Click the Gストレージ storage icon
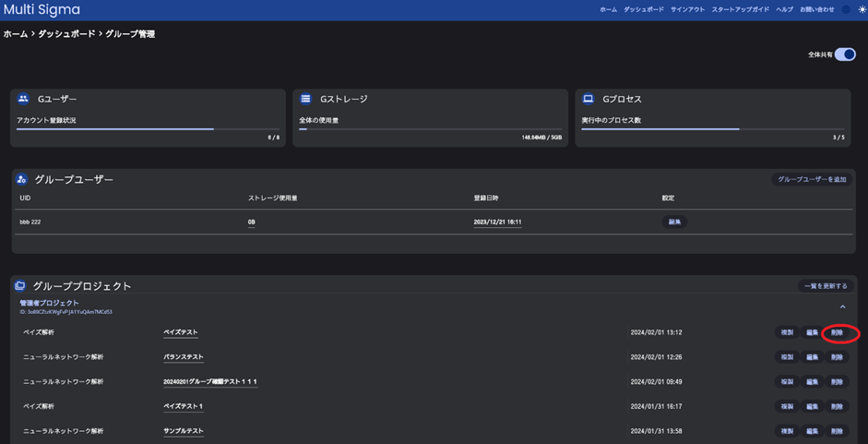Screen dimensions: 868x444 (305, 99)
